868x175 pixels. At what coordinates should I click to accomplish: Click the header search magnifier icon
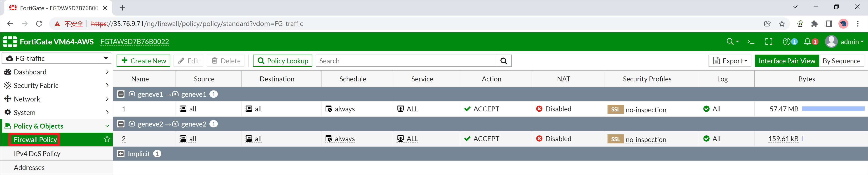(x=730, y=42)
